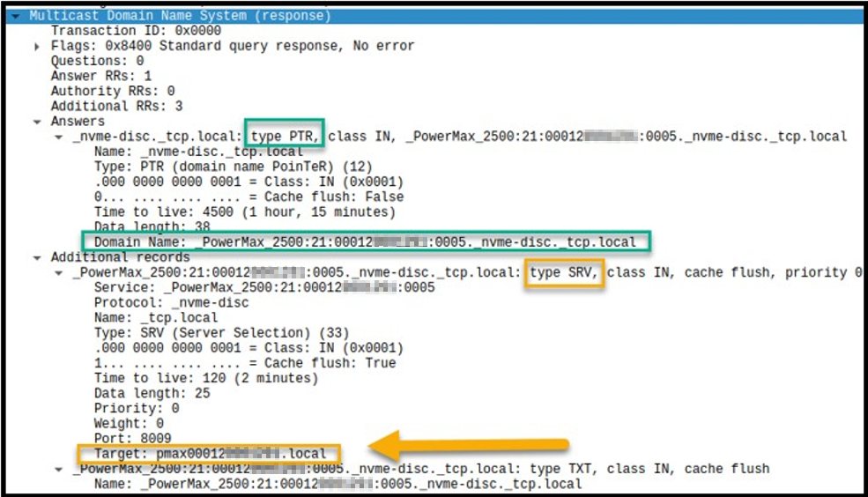Collapse the type SRV additional record
The height and width of the screenshot is (497, 868).
(58, 273)
